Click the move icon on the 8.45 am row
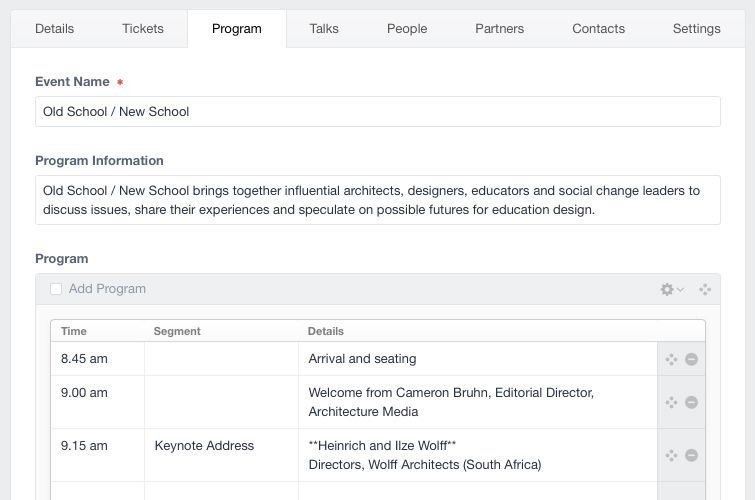Screen dimensions: 755x500 click(x=671, y=359)
